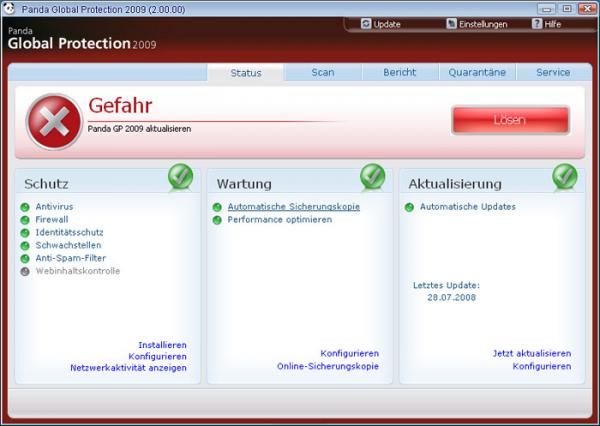
Task: Click the gray status dot beside Webinhaltskontrolle
Action: coord(25,271)
